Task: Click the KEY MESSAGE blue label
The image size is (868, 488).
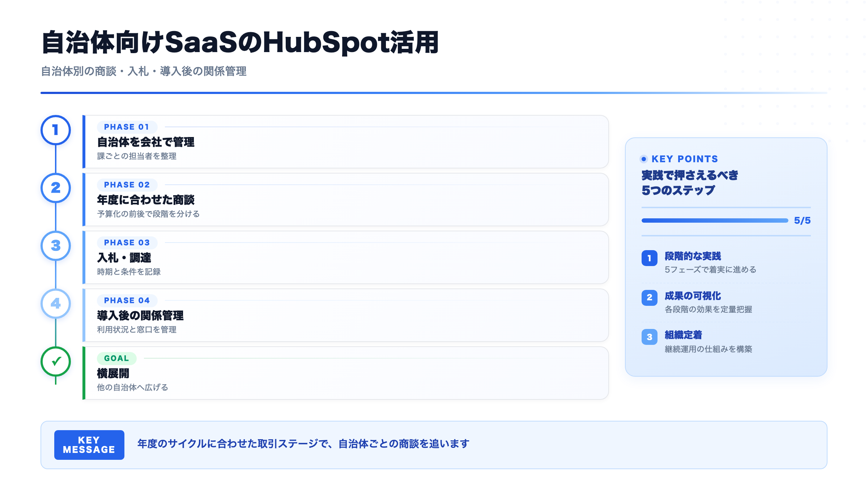Action: click(89, 445)
